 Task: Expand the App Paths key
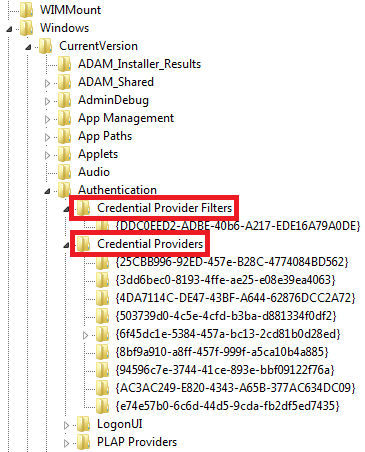[47, 137]
